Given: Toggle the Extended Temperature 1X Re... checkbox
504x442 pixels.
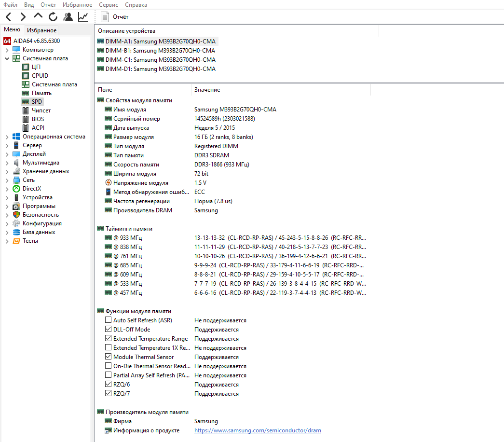Looking at the screenshot, I should pos(109,347).
